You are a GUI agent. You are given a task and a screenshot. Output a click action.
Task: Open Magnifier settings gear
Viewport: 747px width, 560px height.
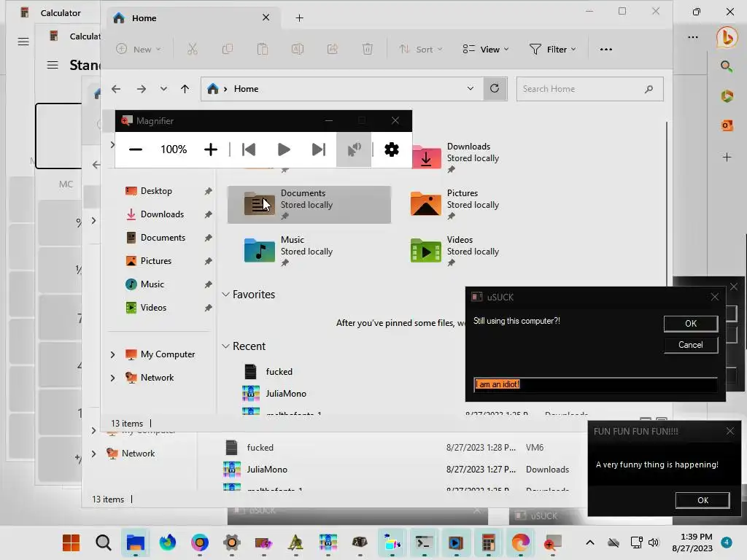coord(392,149)
